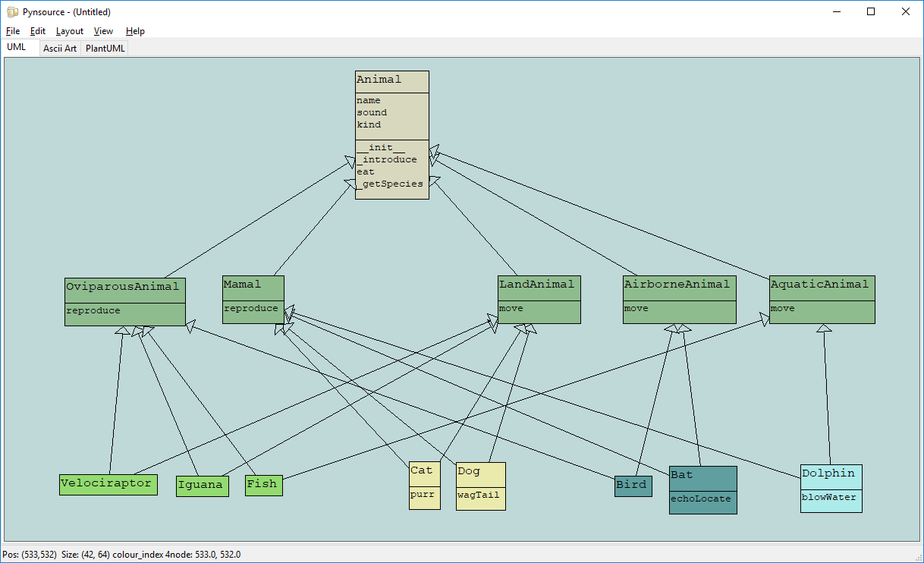Select the UML tab
Viewport: 924px width, 563px height.
coord(17,47)
